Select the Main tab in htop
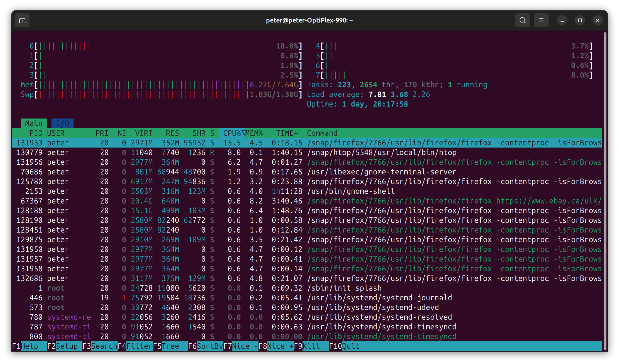Viewport: 619px width, 364px height. pyautogui.click(x=34, y=123)
